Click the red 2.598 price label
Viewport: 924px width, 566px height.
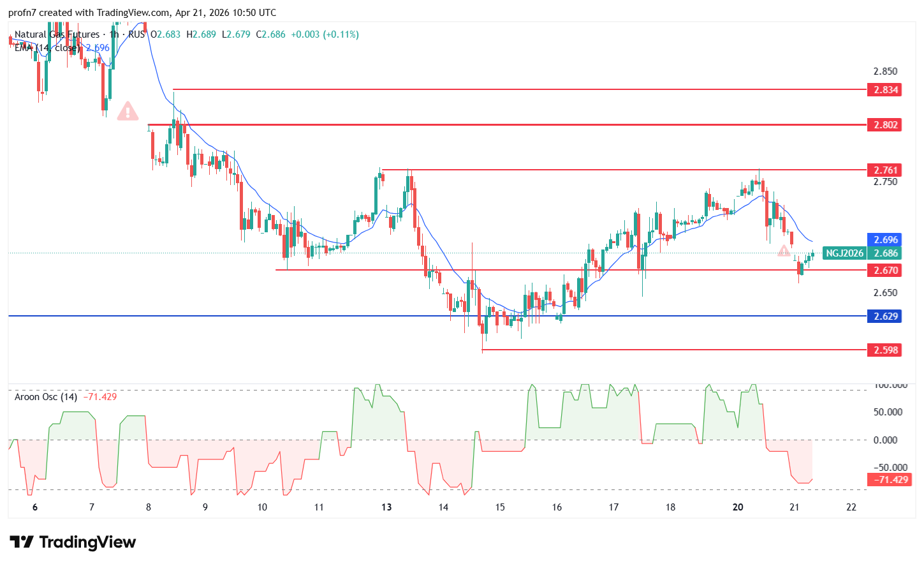click(x=884, y=350)
